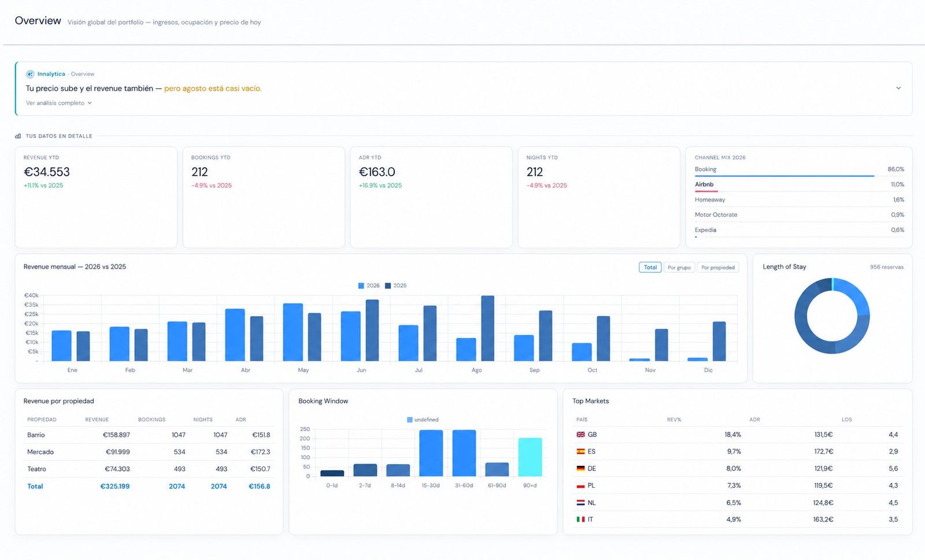This screenshot has width=925, height=560.
Task: Click the 31-60d bar in Booking Window
Action: [464, 453]
